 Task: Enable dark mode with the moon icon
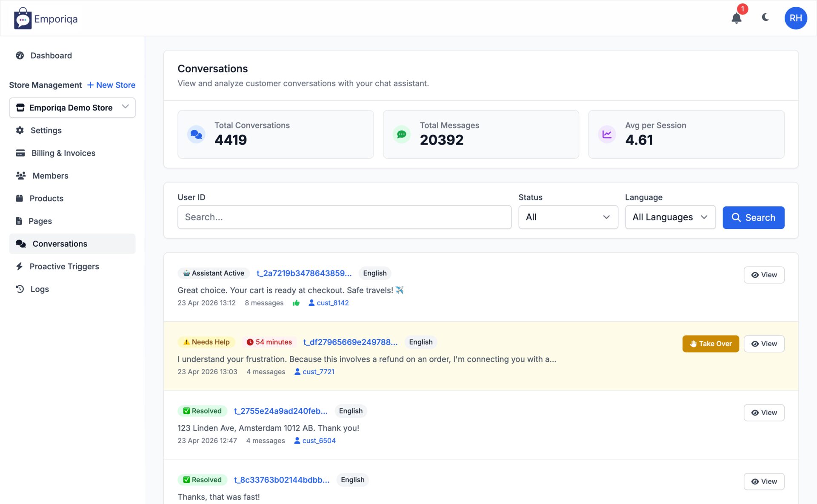[766, 18]
